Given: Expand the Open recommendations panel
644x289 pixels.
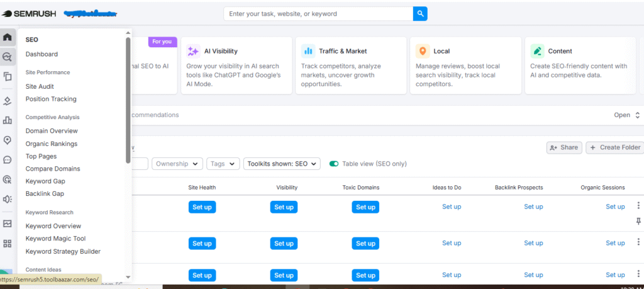Looking at the screenshot, I should 627,115.
